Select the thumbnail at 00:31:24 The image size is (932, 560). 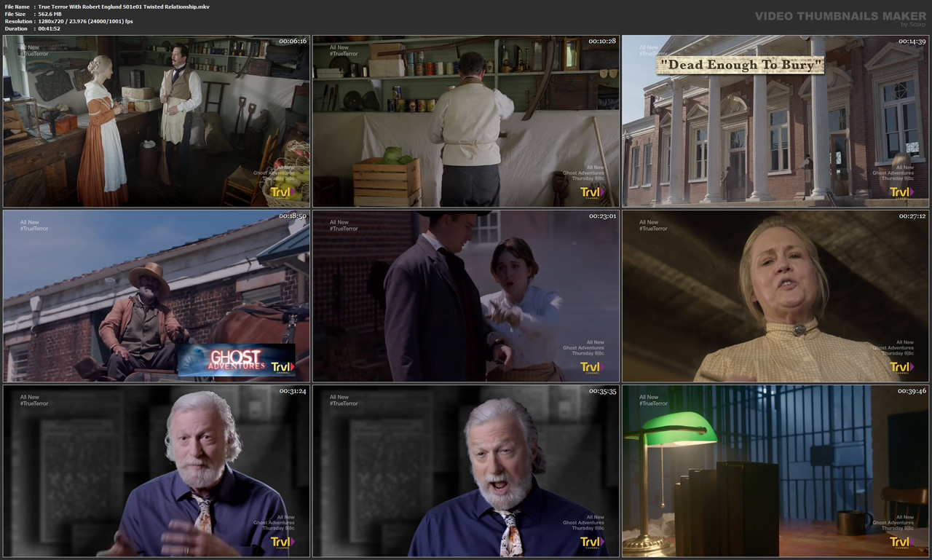157,470
